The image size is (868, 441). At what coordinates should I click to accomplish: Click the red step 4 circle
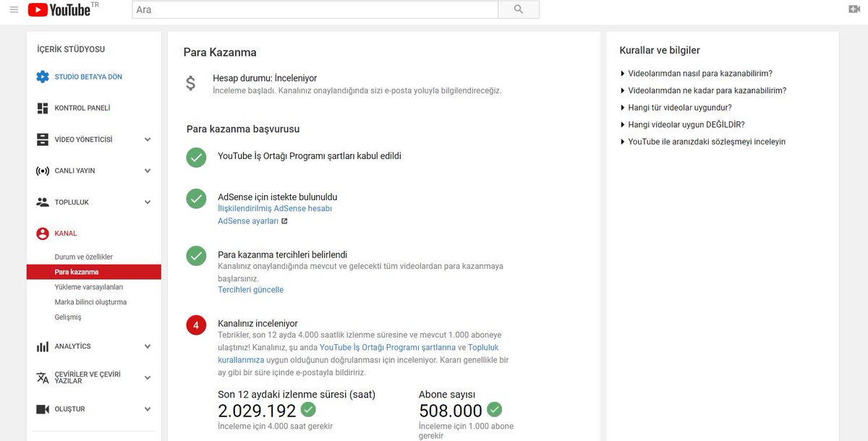click(196, 325)
